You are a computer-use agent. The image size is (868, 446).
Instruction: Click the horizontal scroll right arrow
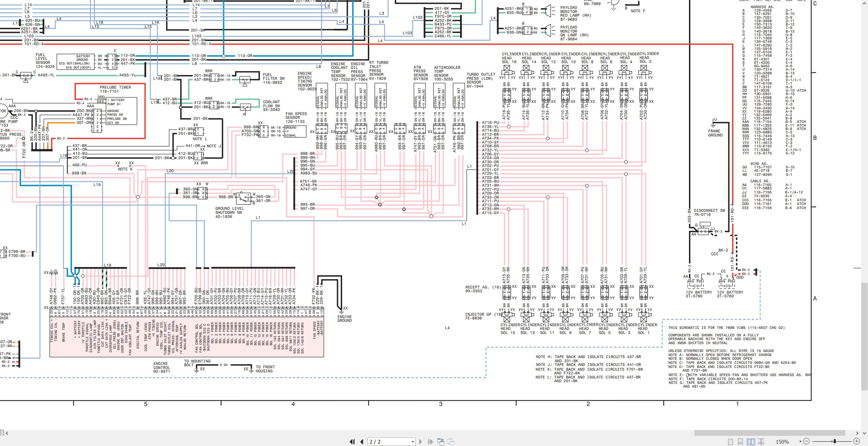(857, 433)
